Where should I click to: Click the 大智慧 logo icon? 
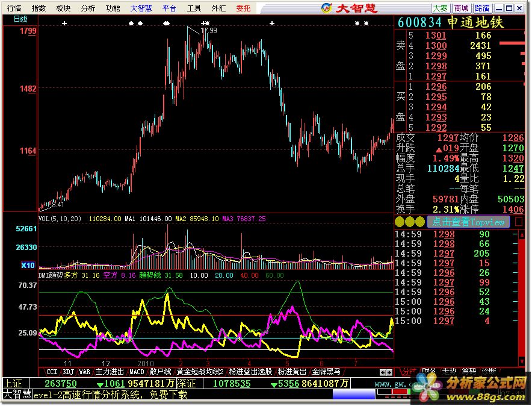(x=326, y=8)
